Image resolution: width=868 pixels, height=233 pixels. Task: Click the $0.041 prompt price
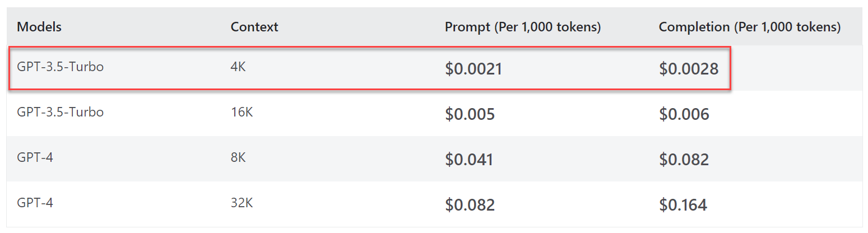click(469, 160)
